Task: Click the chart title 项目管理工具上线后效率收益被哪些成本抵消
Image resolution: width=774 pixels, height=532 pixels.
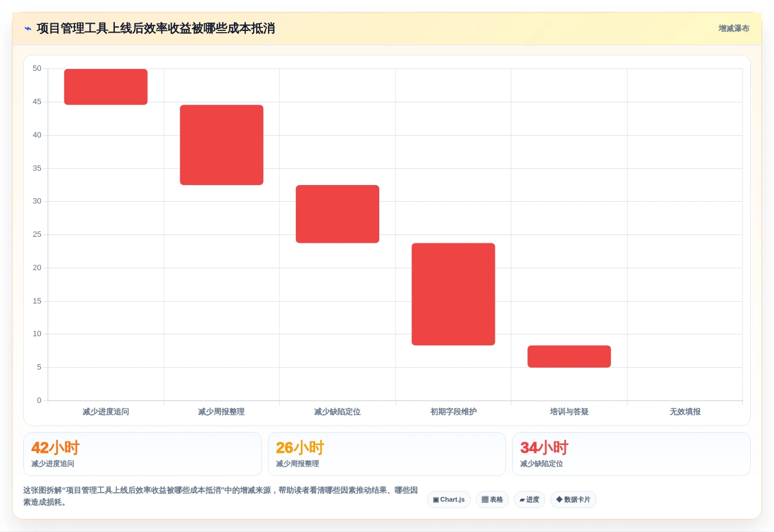Action: tap(155, 29)
